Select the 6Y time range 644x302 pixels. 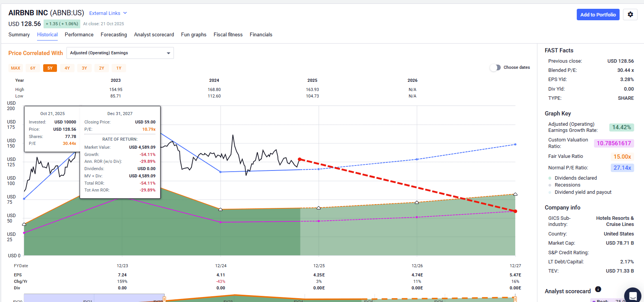click(33, 68)
